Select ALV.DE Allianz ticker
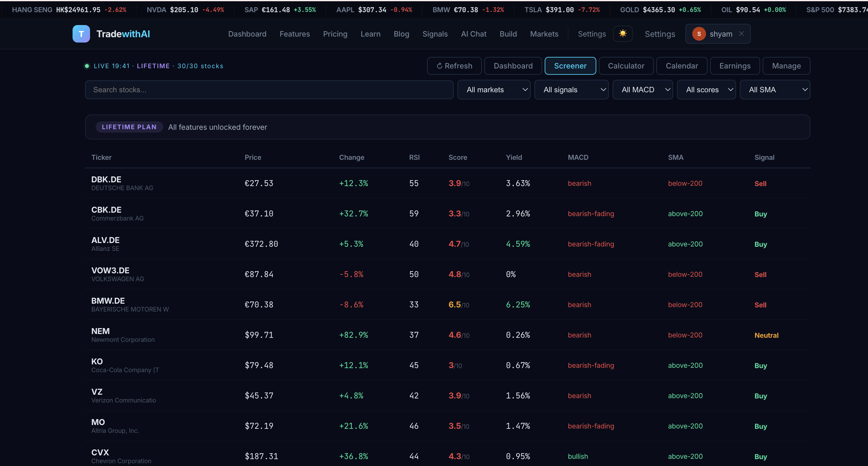The height and width of the screenshot is (466, 868). (x=105, y=240)
